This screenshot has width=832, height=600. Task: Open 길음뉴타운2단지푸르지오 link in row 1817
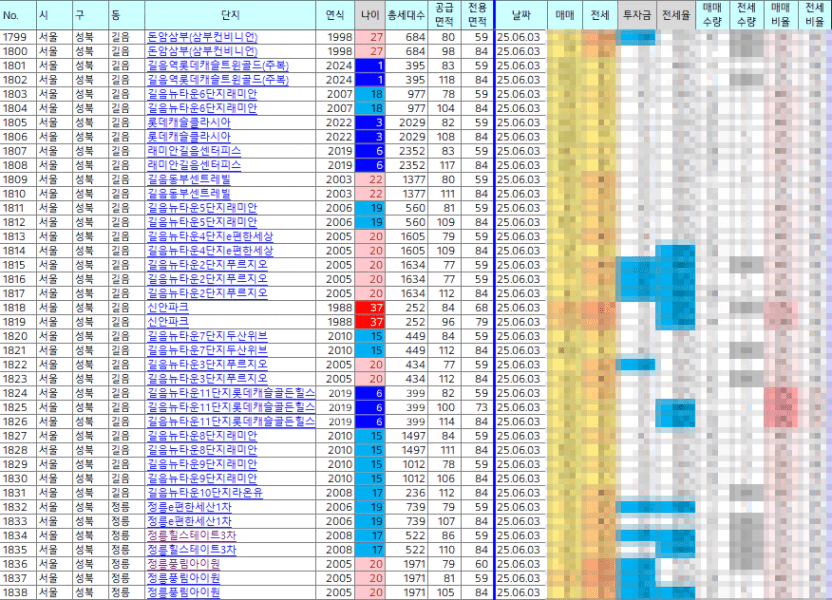pyautogui.click(x=207, y=293)
